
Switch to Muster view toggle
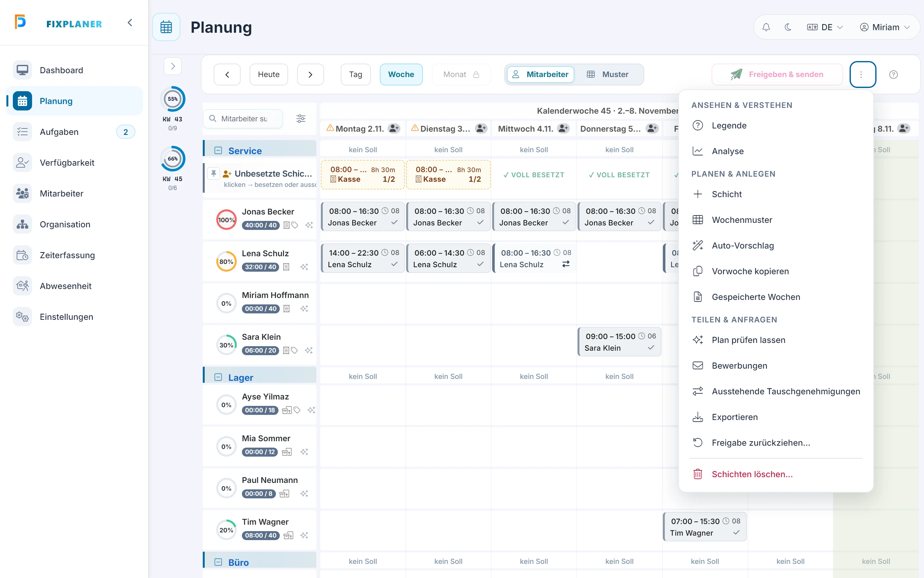click(608, 74)
